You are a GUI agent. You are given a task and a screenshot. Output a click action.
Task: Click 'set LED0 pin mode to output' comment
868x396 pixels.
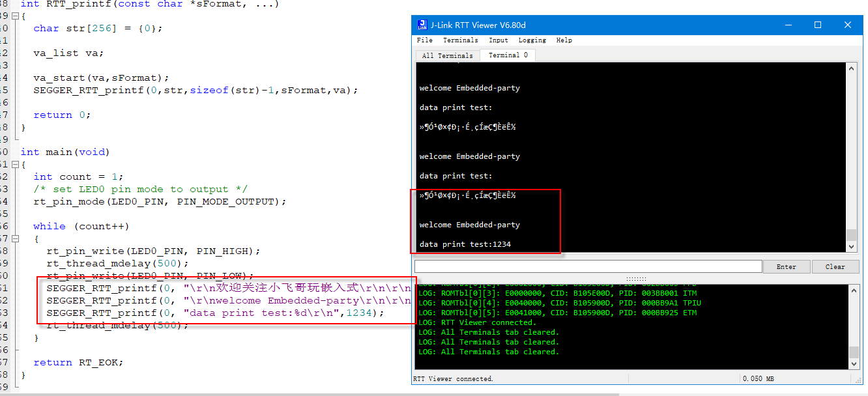[x=140, y=189]
